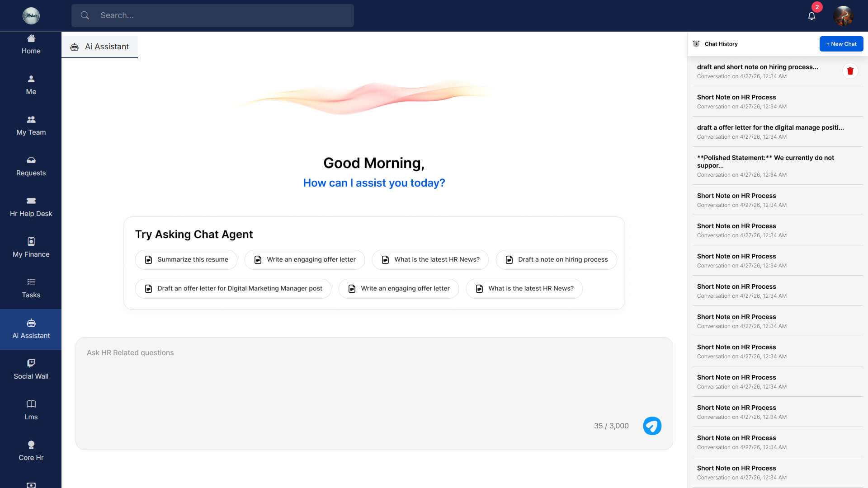Click the '35 / 3,000' character counter

coord(611,426)
